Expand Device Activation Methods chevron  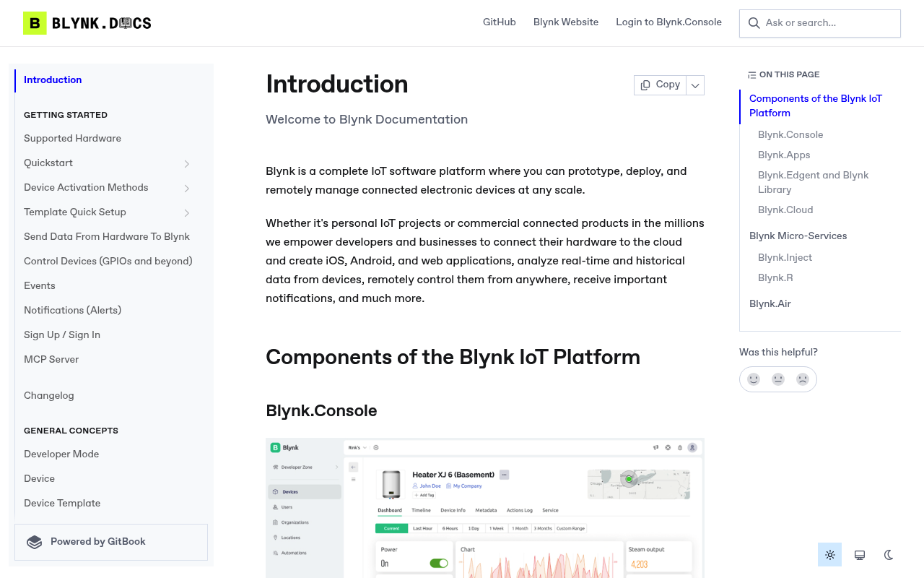point(186,188)
